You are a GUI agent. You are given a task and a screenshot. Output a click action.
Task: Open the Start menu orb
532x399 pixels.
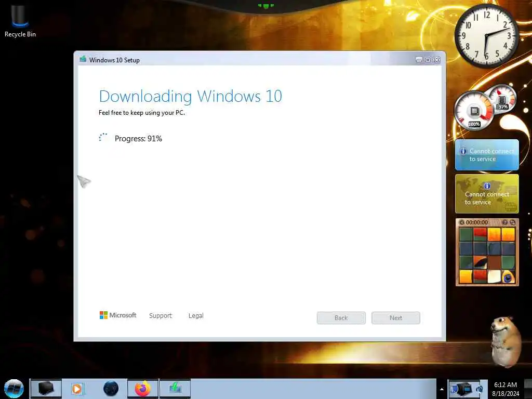point(14,389)
